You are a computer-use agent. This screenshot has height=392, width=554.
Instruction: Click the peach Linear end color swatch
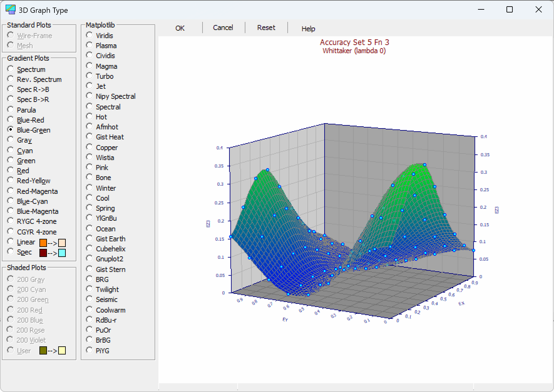pyautogui.click(x=62, y=243)
